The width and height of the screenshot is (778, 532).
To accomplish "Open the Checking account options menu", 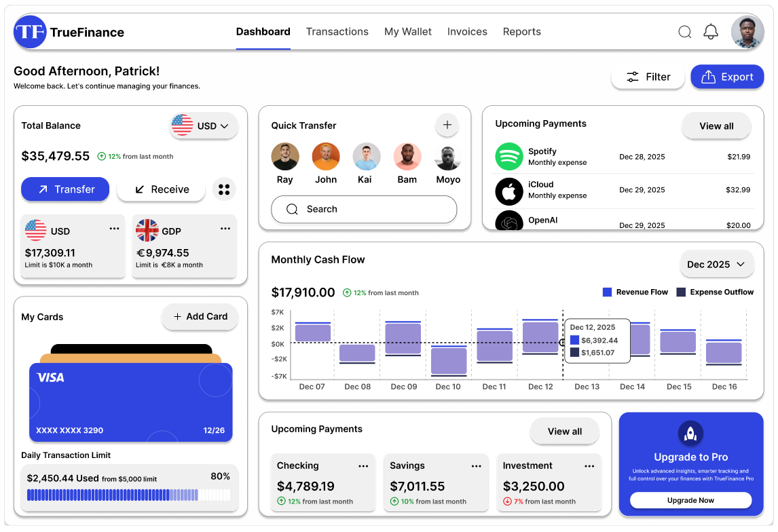I will 364,466.
